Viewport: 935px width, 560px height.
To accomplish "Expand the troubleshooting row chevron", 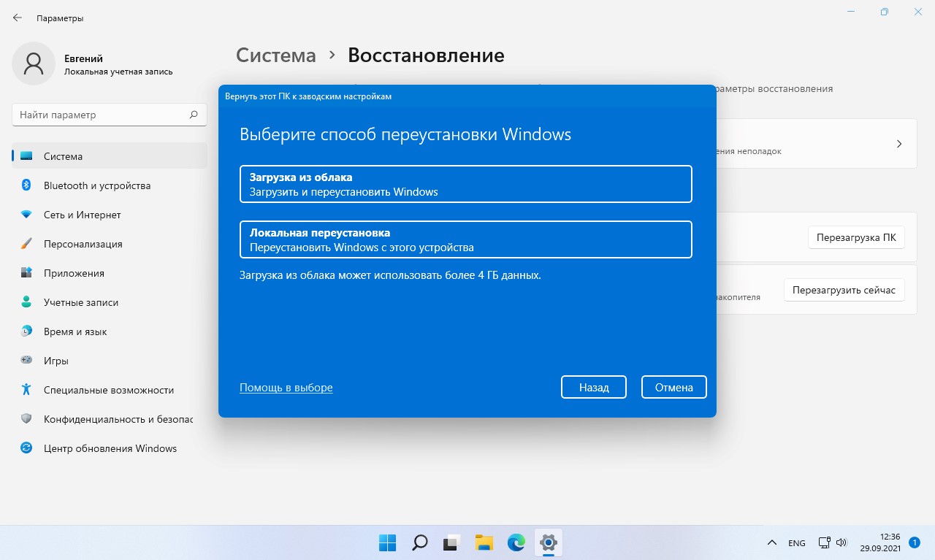I will point(899,144).
